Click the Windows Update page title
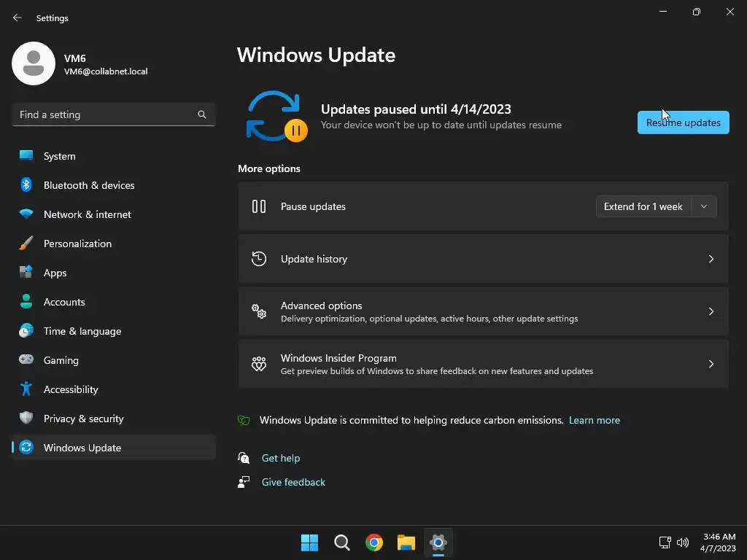747x560 pixels. pos(317,55)
